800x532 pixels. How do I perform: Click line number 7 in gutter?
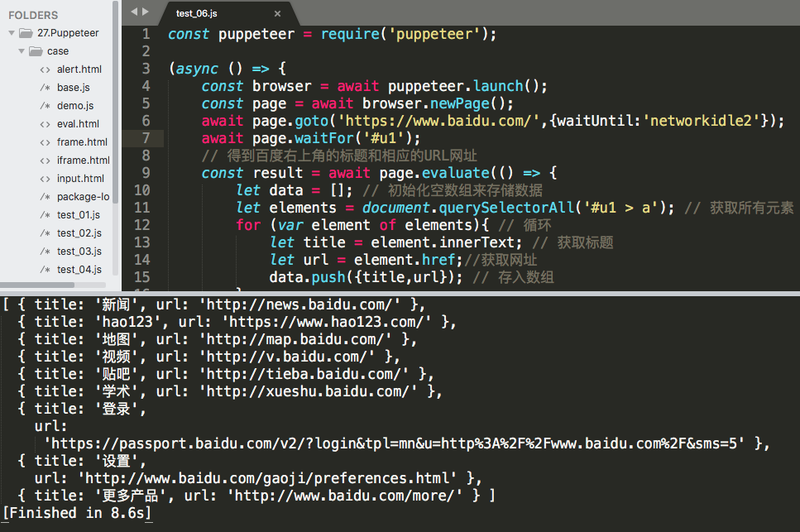click(146, 138)
